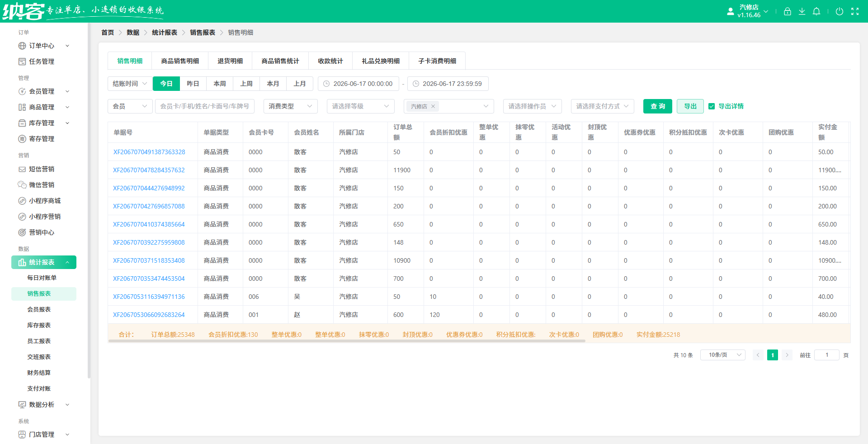Open the 每日对账单 report

[42, 278]
